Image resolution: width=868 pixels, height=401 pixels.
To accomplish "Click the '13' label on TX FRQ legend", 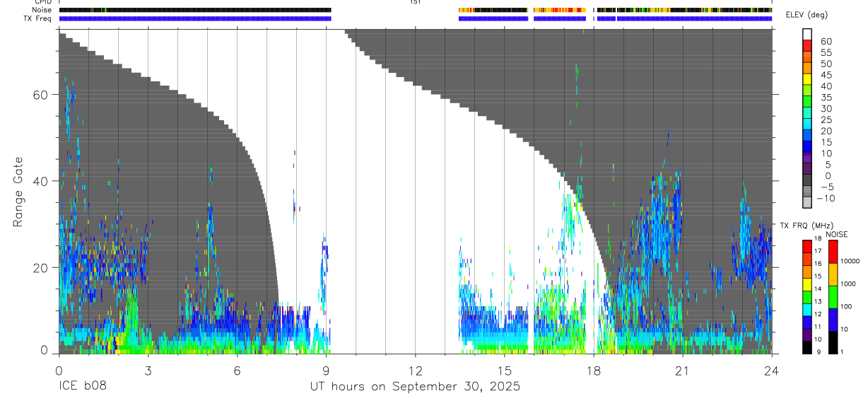I will [818, 301].
